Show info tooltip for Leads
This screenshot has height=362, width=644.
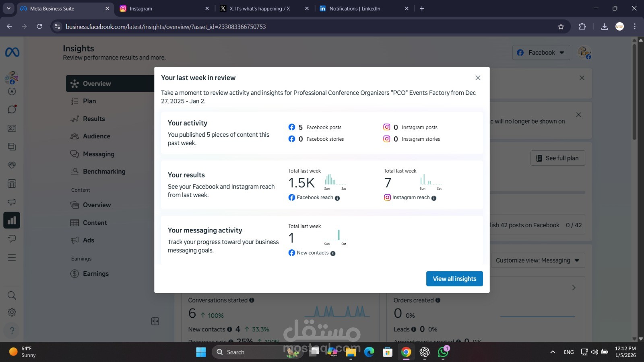pyautogui.click(x=414, y=329)
